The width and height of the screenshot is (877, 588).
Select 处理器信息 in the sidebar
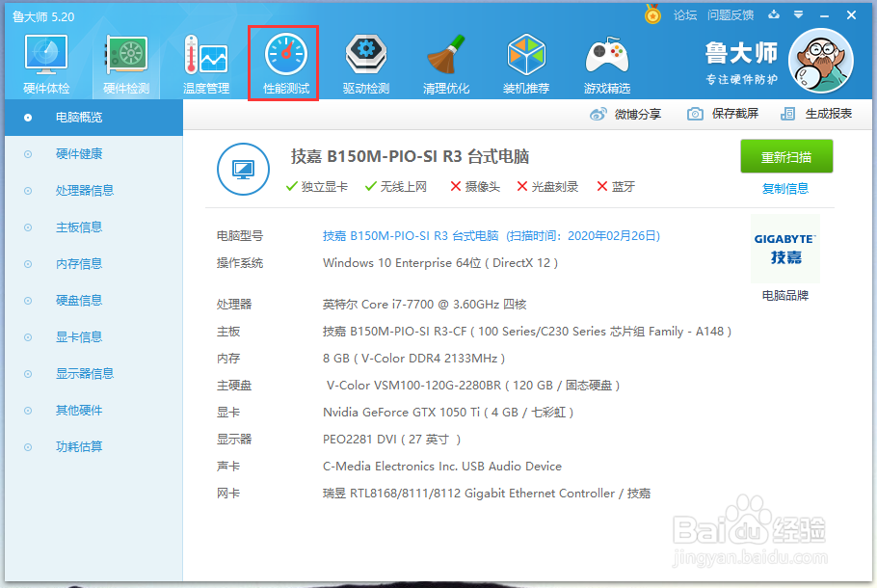94,191
